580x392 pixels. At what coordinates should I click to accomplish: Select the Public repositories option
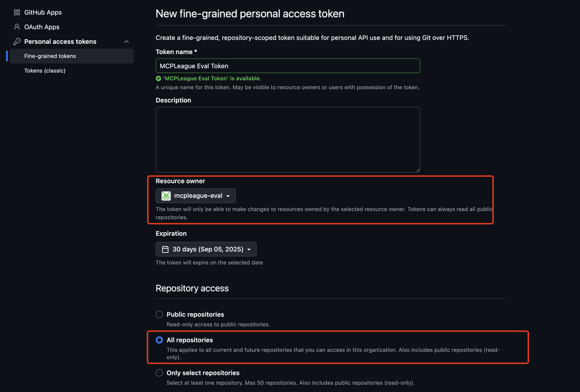click(159, 314)
